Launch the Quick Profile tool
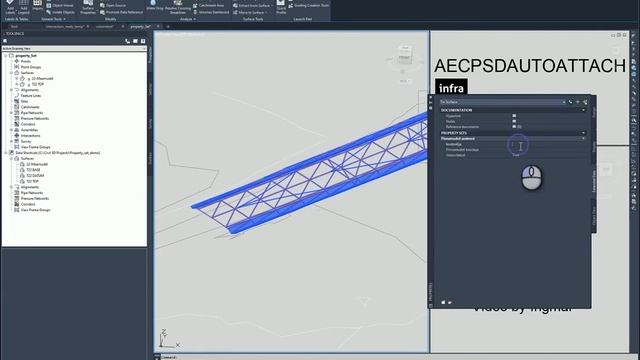640x360 pixels. point(281,7)
